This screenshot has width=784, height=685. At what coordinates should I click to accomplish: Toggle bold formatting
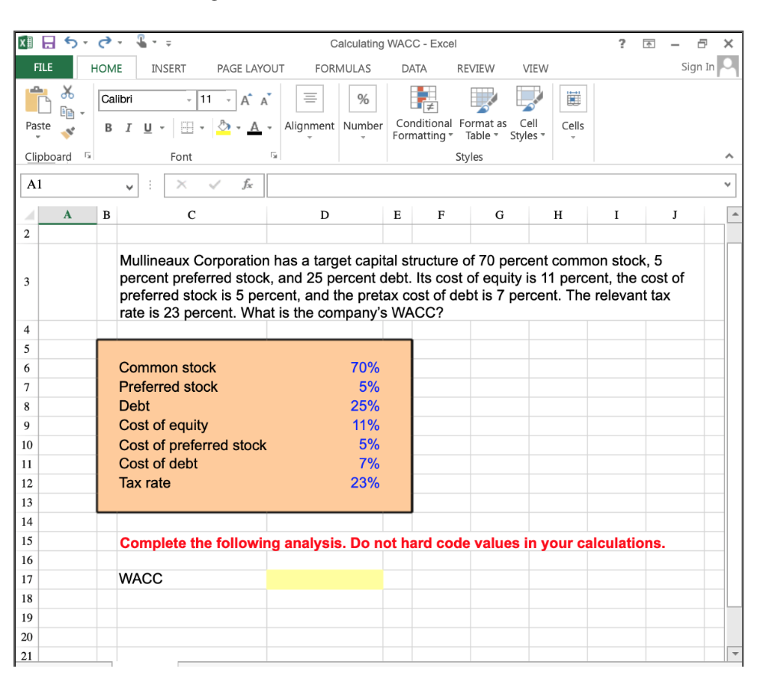pos(107,128)
